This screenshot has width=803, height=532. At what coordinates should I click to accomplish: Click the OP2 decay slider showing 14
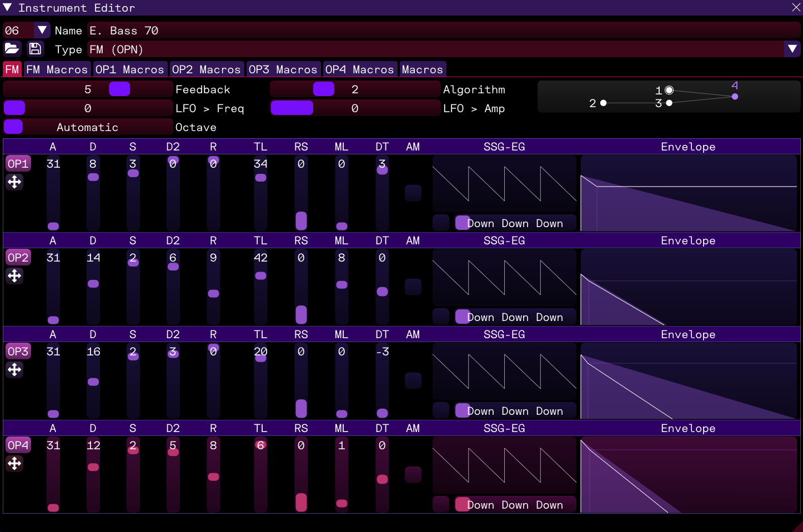(x=93, y=287)
